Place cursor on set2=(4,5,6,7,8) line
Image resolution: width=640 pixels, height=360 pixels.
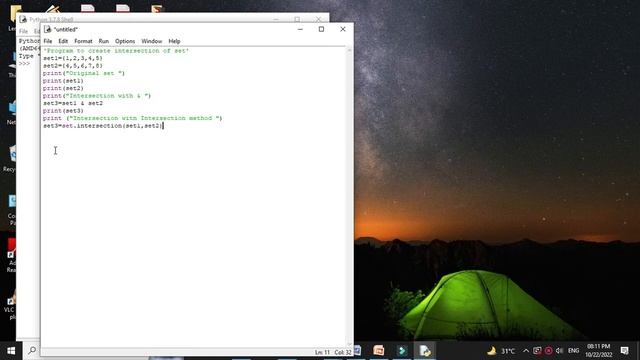coord(73,66)
